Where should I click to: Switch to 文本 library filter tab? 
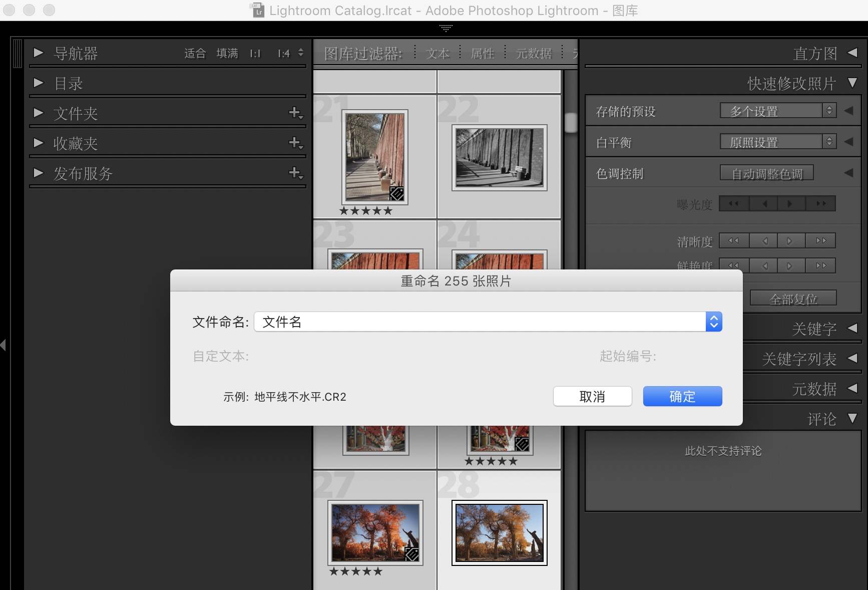438,54
